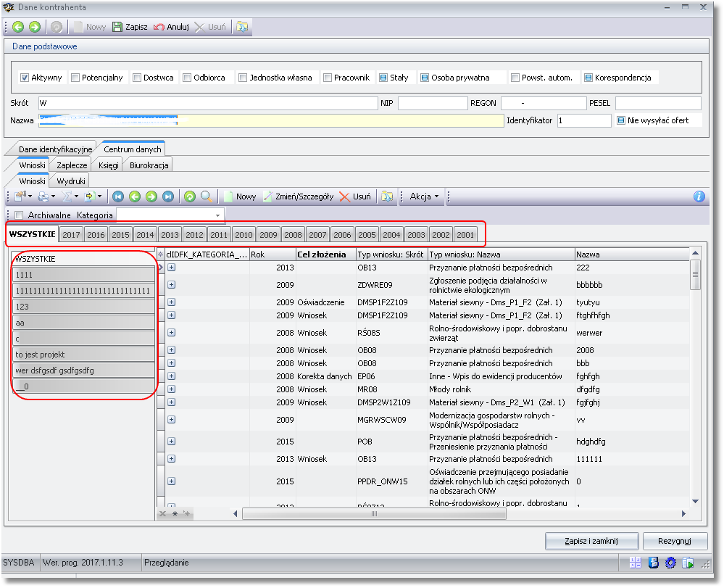The image size is (724, 588).
Task: Switch to Dane identyfikacyjne tab
Action: click(x=55, y=149)
